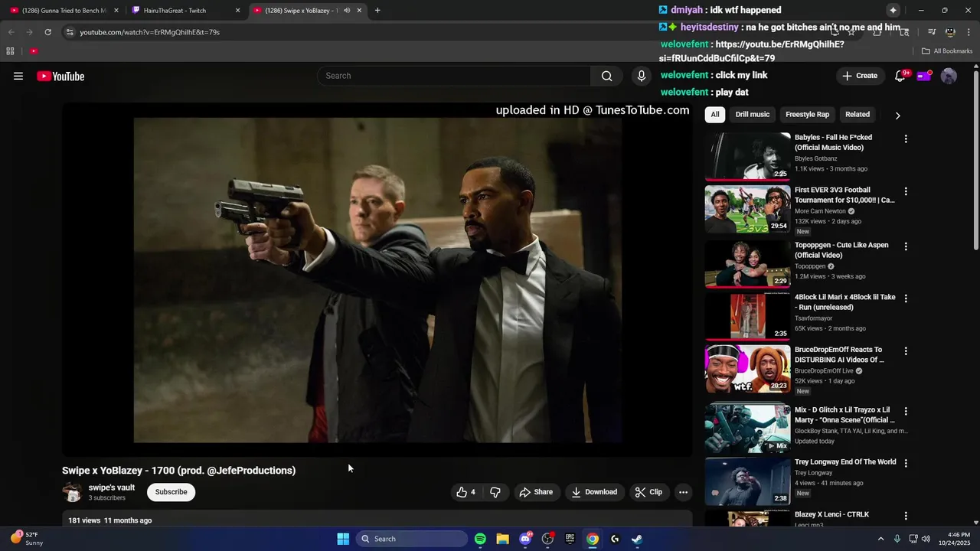Open more actions ellipsis under video
The height and width of the screenshot is (551, 980).
point(683,492)
